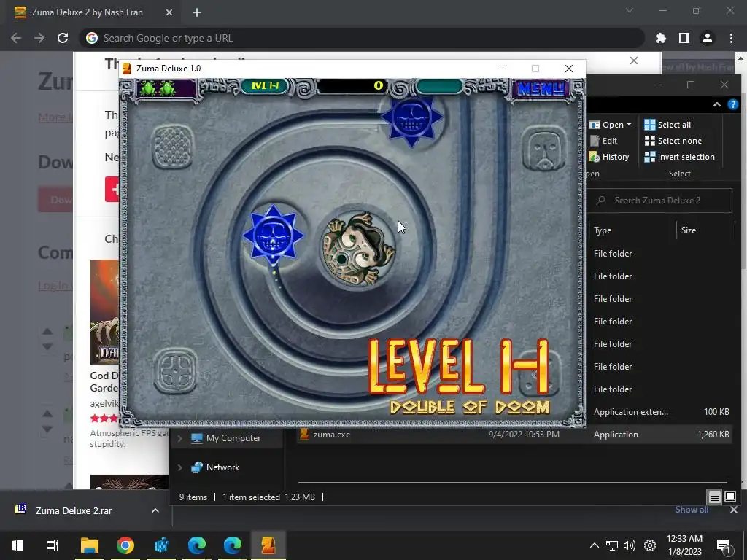Focus the Chrome address bar
Viewport: 747px width, 560px height.
click(362, 38)
